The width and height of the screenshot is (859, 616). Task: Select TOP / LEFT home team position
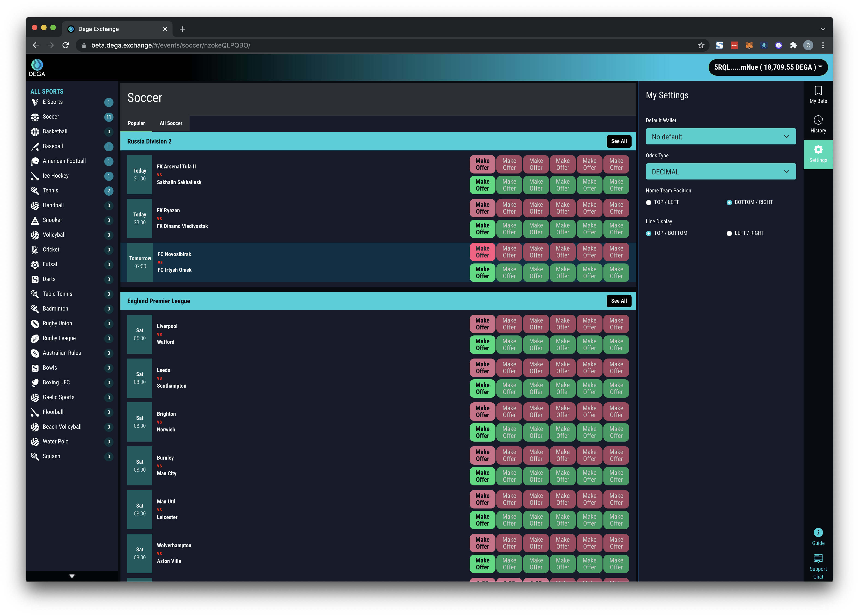click(648, 203)
